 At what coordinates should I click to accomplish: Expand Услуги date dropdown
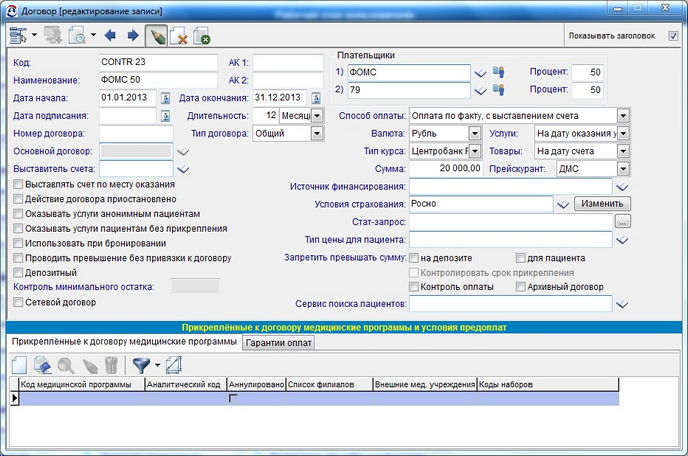[x=623, y=133]
